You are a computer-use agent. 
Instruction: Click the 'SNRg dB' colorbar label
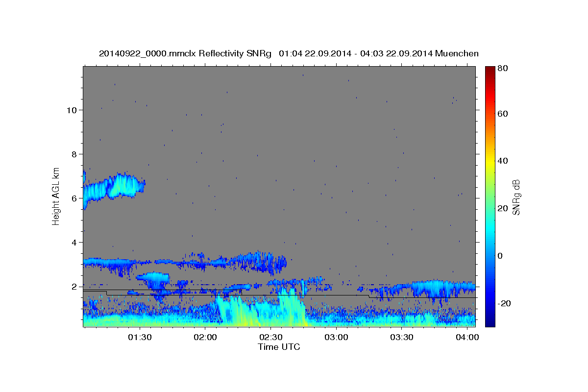point(516,197)
